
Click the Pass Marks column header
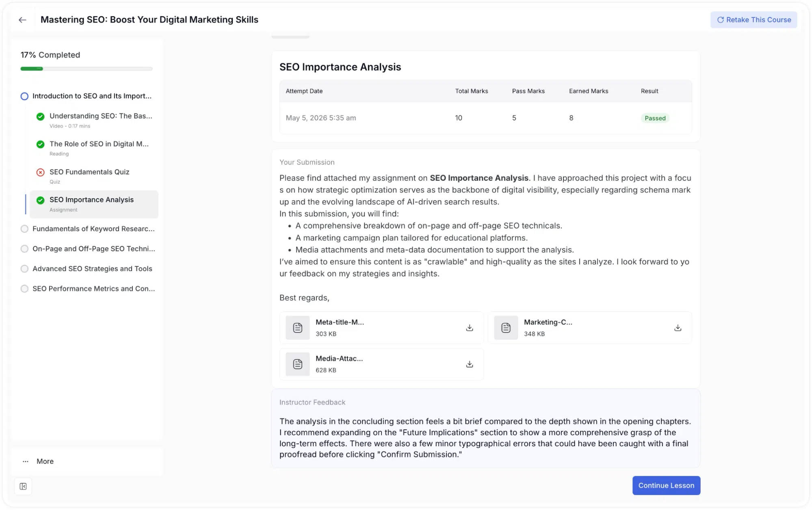click(528, 91)
